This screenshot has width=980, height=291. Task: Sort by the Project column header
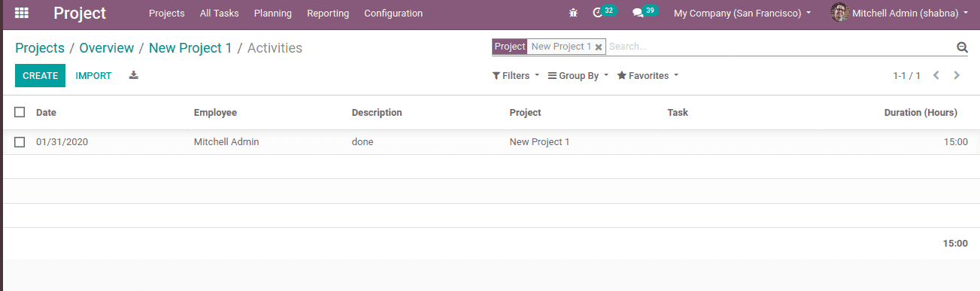tap(525, 113)
